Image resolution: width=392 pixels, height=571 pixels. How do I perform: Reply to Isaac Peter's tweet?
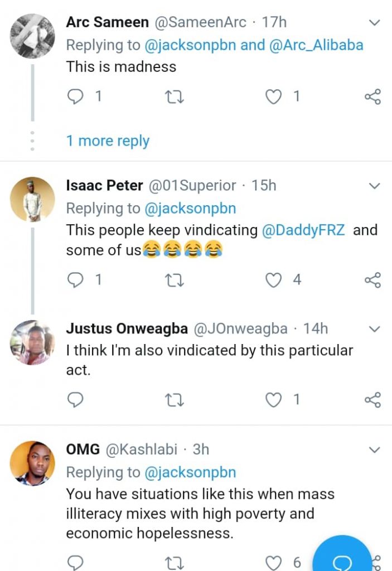pyautogui.click(x=75, y=280)
